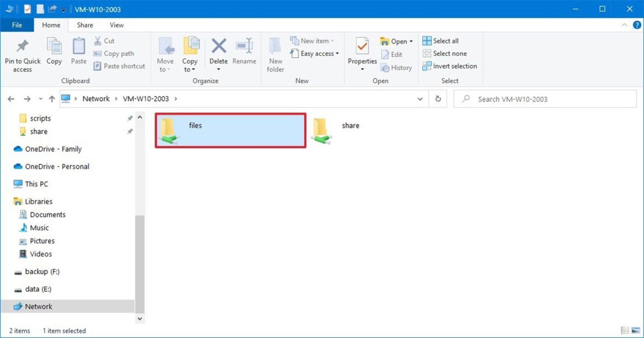Click Network in the address breadcrumb

click(96, 99)
